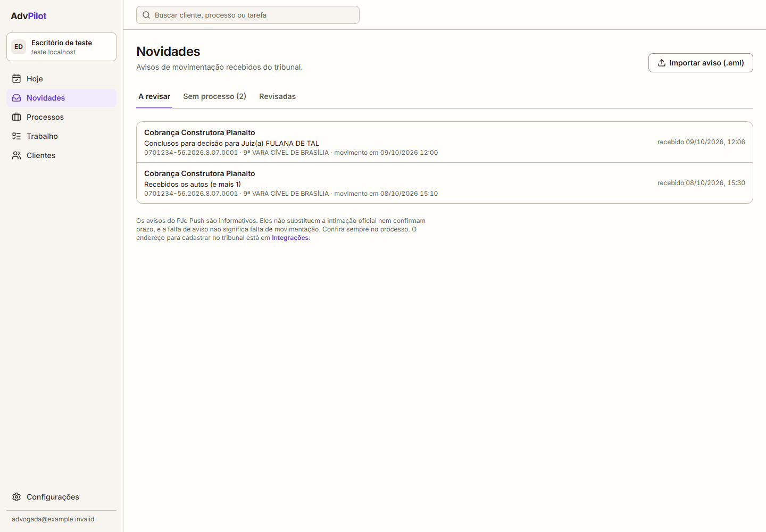Click the teste.localhost domain text
Image resolution: width=766 pixels, height=532 pixels.
click(x=53, y=52)
